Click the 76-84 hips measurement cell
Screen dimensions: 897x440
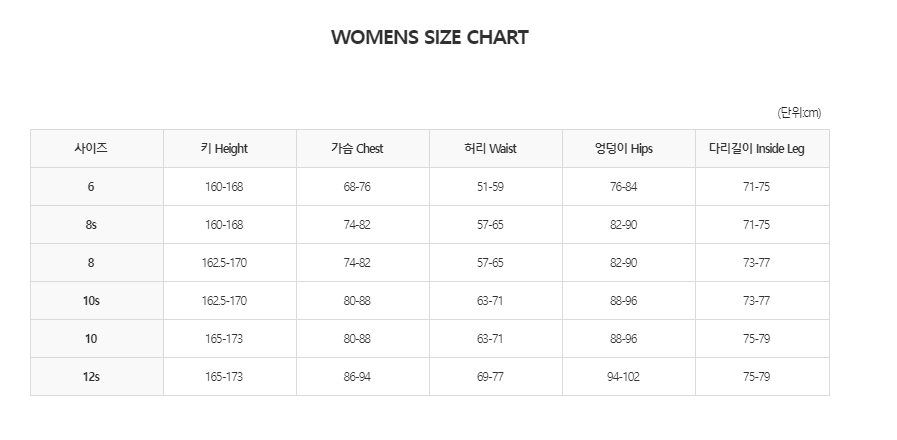[623, 187]
